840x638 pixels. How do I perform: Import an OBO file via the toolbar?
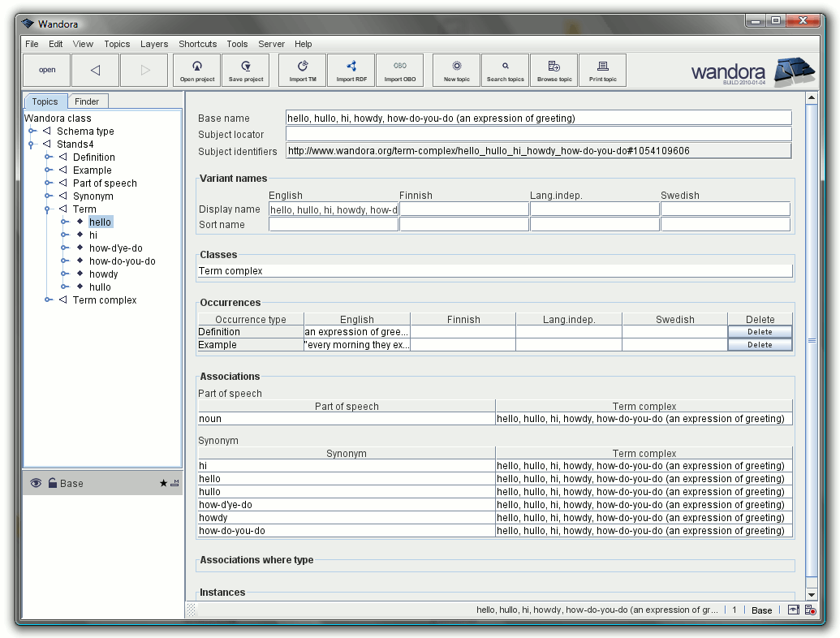pos(399,70)
